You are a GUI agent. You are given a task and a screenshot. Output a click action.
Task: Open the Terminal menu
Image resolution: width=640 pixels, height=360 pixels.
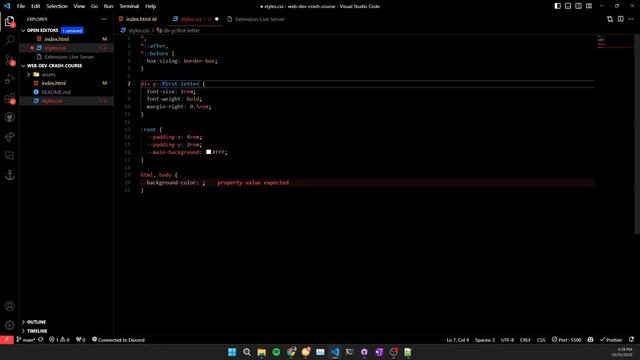click(x=129, y=6)
